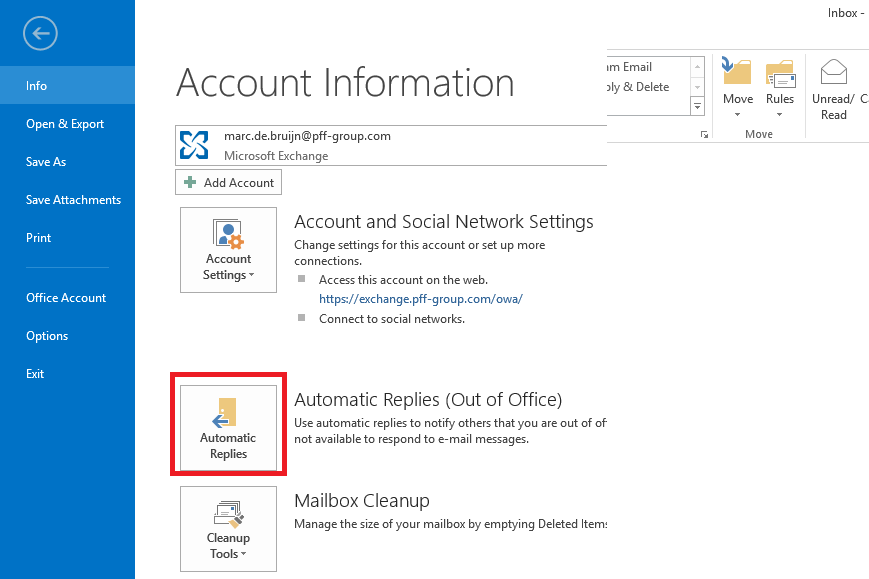Expand the Quick Steps gallery
The width and height of the screenshot is (869, 579).
click(698, 106)
